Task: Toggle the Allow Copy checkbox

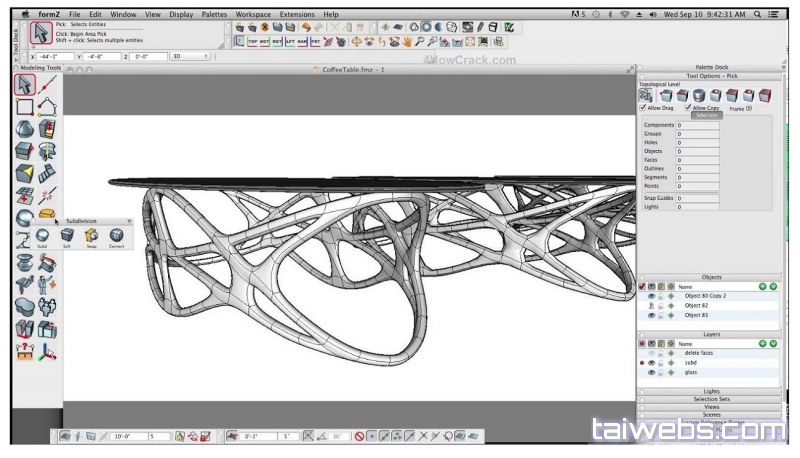Action: (689, 107)
